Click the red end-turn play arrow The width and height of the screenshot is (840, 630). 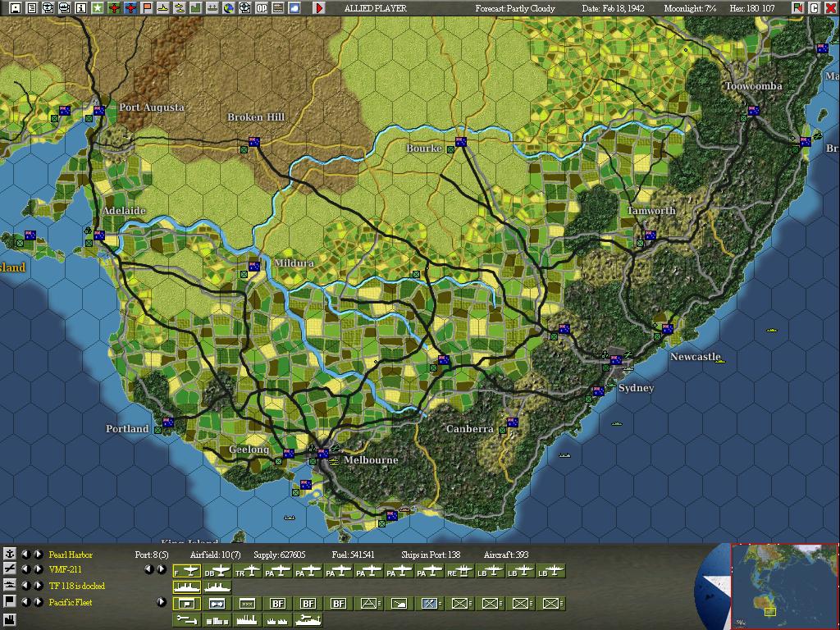319,8
